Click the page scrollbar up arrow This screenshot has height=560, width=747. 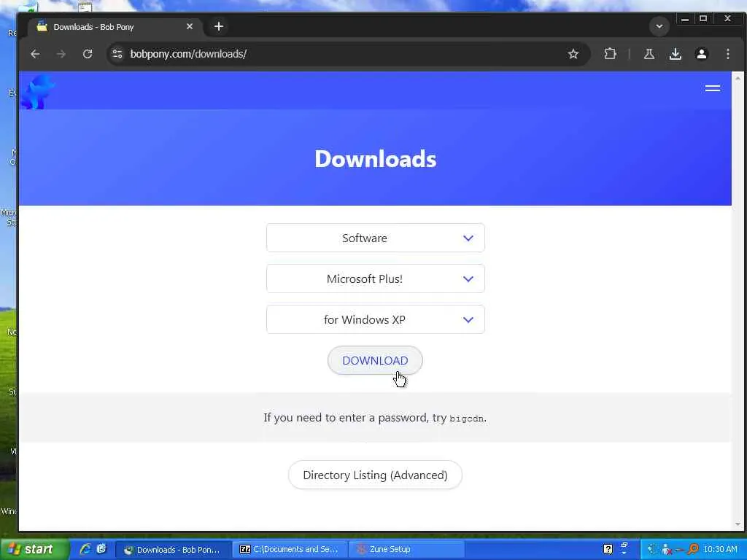click(x=738, y=77)
